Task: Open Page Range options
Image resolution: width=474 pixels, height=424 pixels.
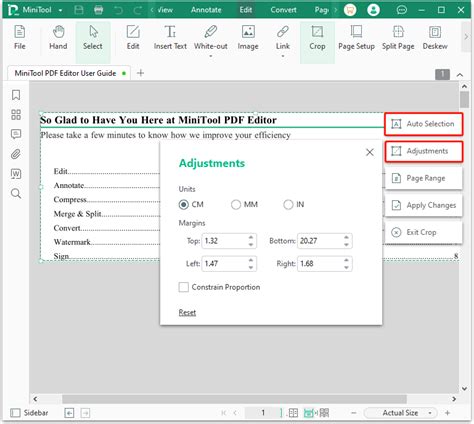Action: [x=423, y=178]
